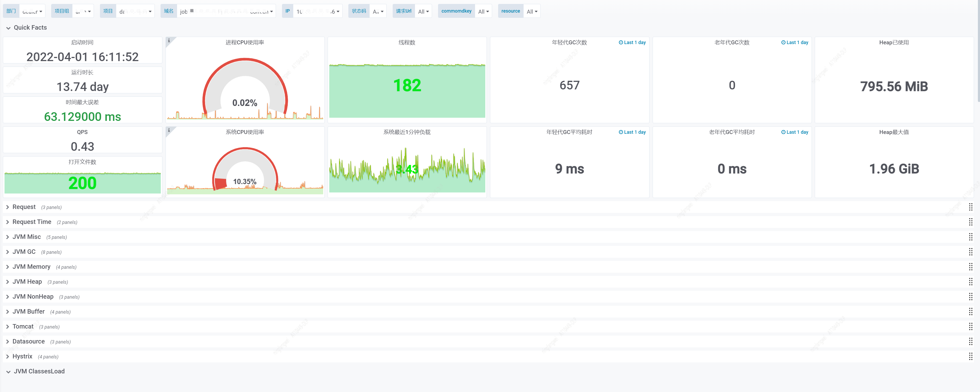Click the Heap已使用 panel title
The width and height of the screenshot is (980, 392).
(894, 42)
